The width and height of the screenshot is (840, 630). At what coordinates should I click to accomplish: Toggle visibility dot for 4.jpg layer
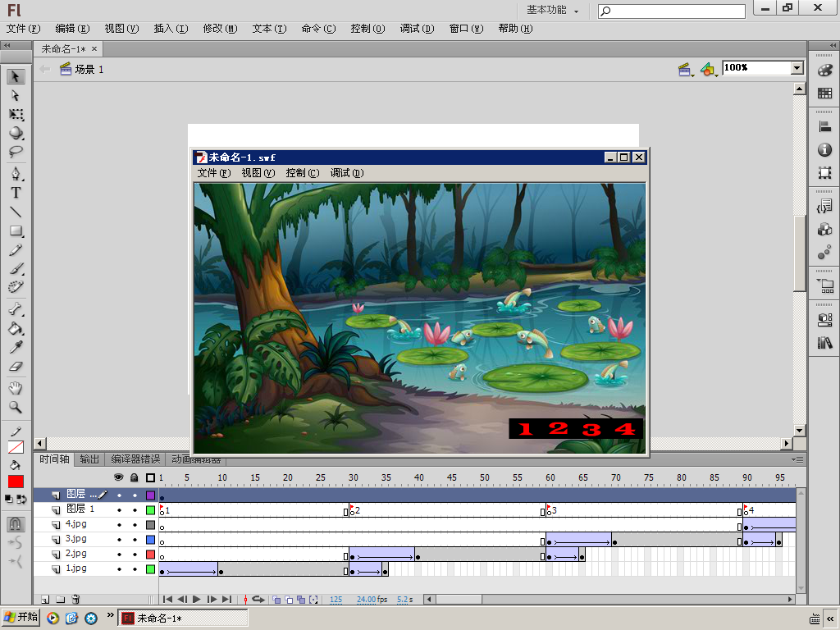[x=119, y=525]
